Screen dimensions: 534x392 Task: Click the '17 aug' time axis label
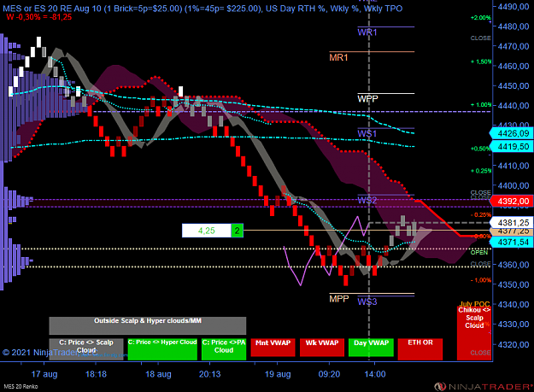44,374
